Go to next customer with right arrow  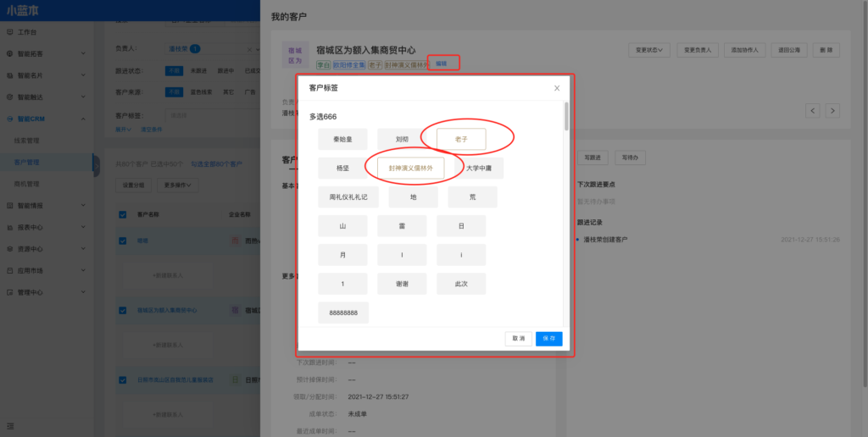833,111
